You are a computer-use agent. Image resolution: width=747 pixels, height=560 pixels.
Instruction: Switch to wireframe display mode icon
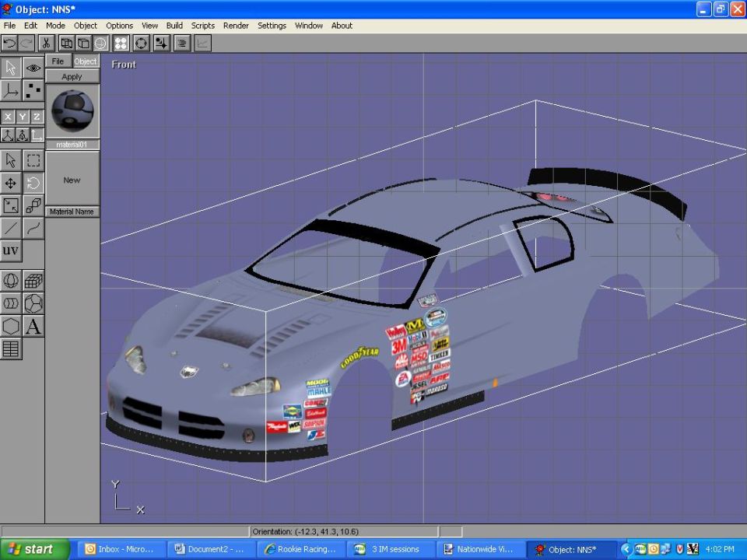click(x=67, y=44)
